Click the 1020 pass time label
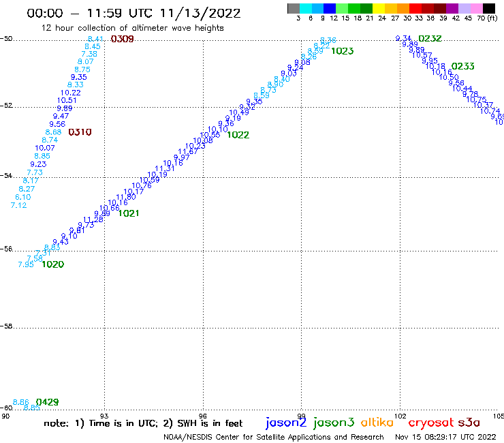 coord(53,264)
